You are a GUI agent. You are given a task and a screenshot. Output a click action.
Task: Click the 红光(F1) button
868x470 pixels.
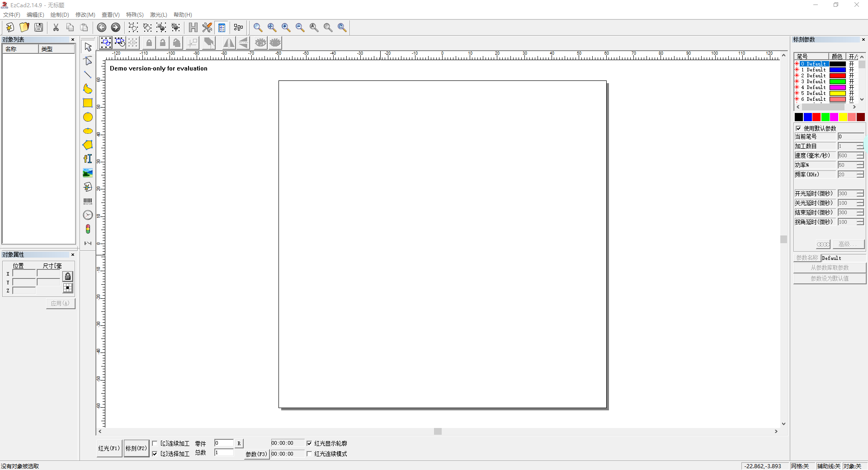point(109,449)
